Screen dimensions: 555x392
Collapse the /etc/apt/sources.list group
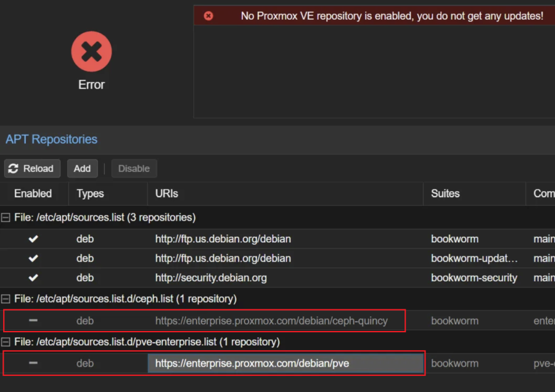6,218
